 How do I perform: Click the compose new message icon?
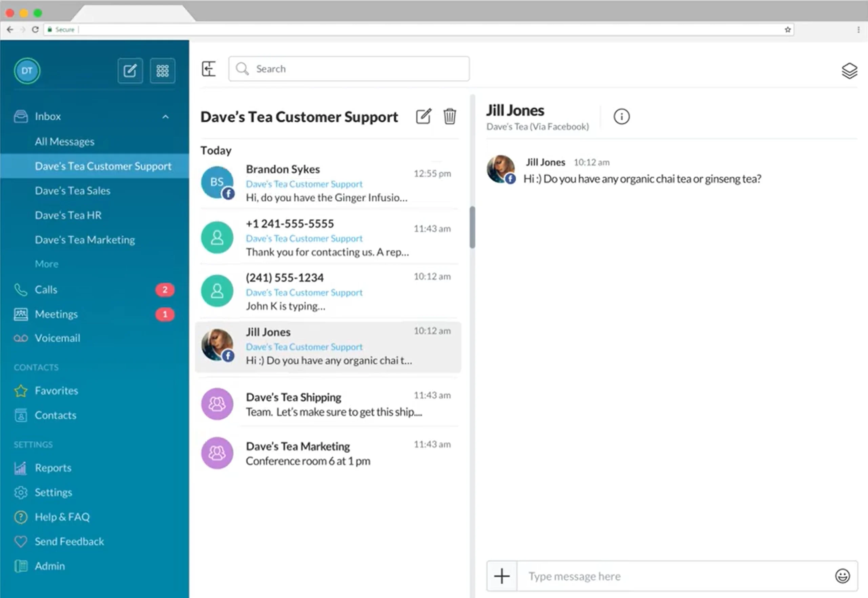130,71
